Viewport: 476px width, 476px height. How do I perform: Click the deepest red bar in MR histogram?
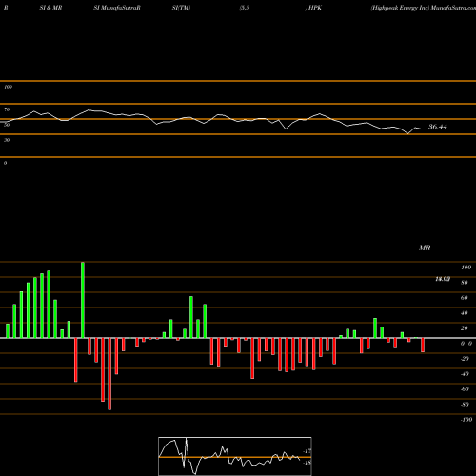(109, 374)
